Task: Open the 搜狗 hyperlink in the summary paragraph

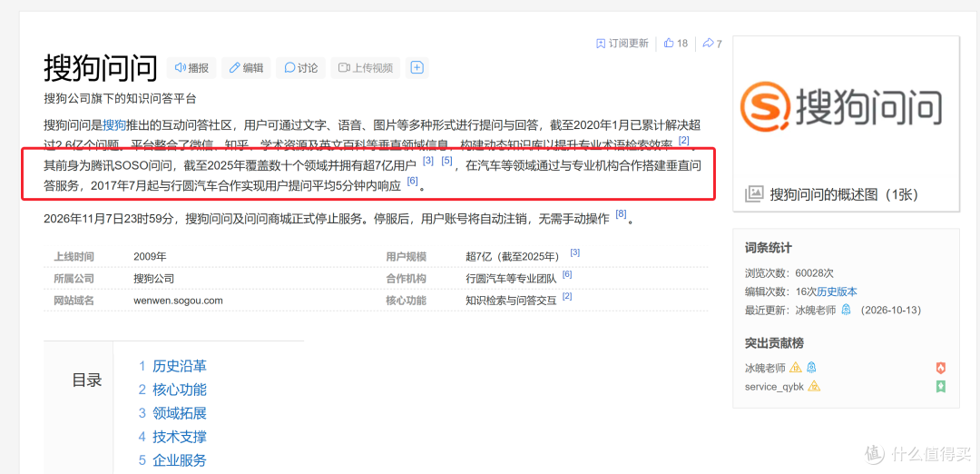Action: pyautogui.click(x=114, y=123)
